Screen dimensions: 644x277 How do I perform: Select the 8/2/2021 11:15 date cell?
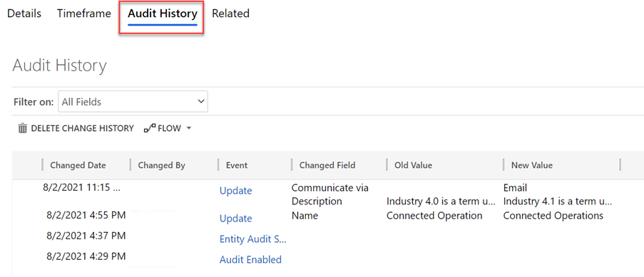click(x=82, y=187)
